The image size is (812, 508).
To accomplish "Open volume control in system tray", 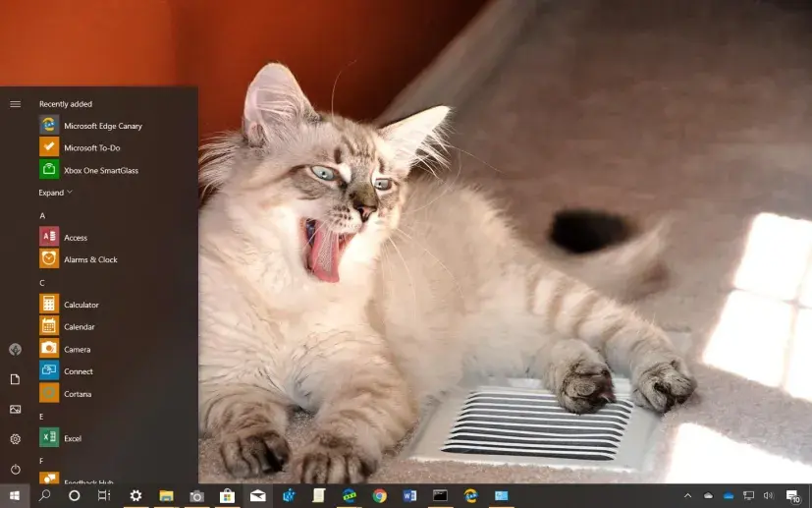I will coord(768,496).
